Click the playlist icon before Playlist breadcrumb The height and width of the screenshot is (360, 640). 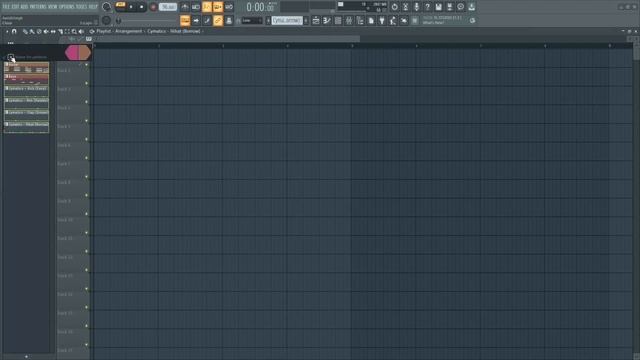pos(92,31)
